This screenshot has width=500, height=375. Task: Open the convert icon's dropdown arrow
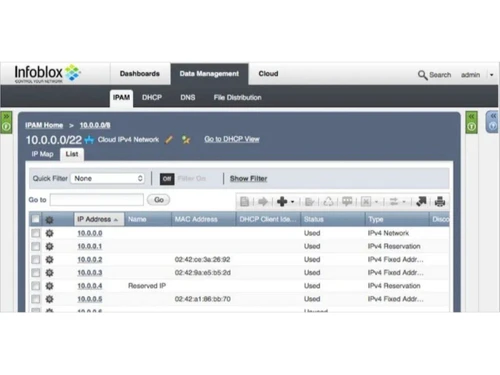tap(404, 202)
